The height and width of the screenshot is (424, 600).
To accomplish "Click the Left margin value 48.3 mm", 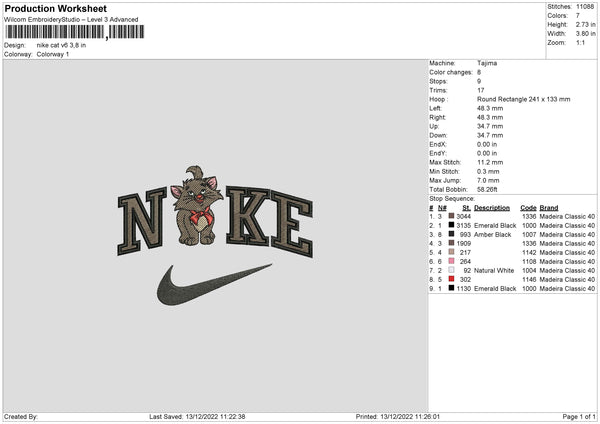I will (x=490, y=108).
